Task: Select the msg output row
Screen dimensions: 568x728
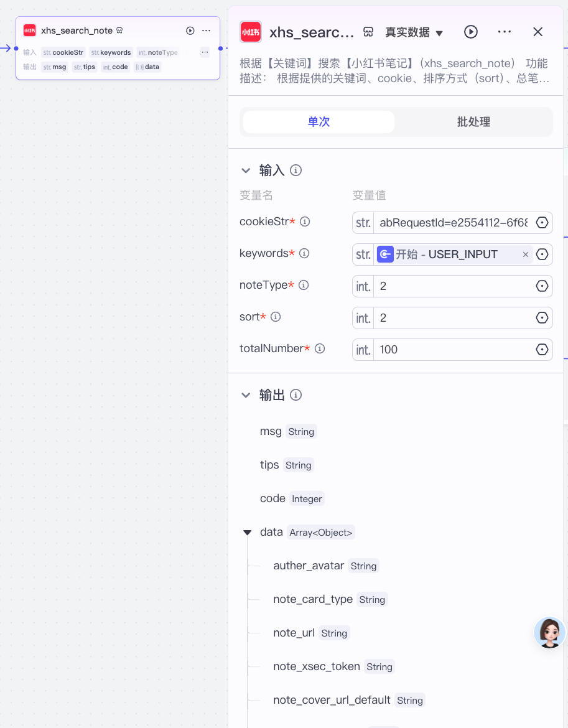Action: [288, 431]
